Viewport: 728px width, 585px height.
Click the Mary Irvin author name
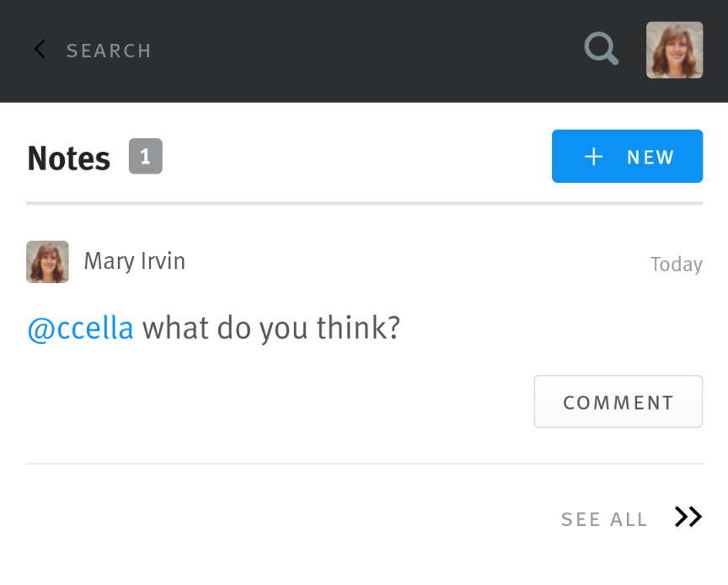point(134,261)
